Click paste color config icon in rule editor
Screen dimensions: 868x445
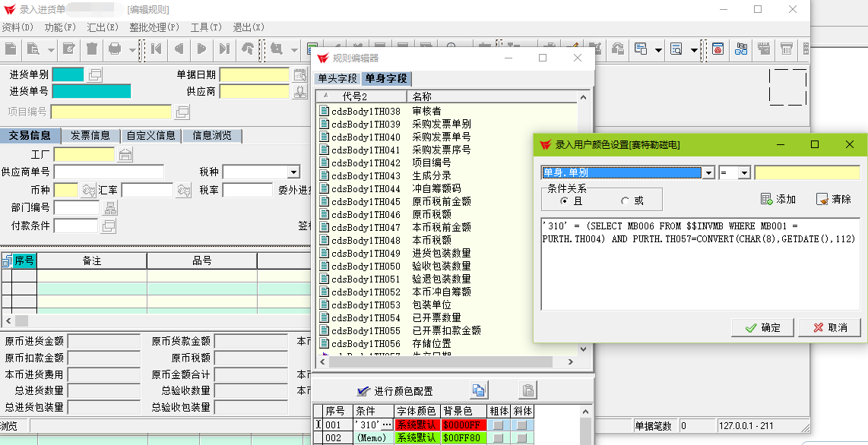click(x=528, y=390)
